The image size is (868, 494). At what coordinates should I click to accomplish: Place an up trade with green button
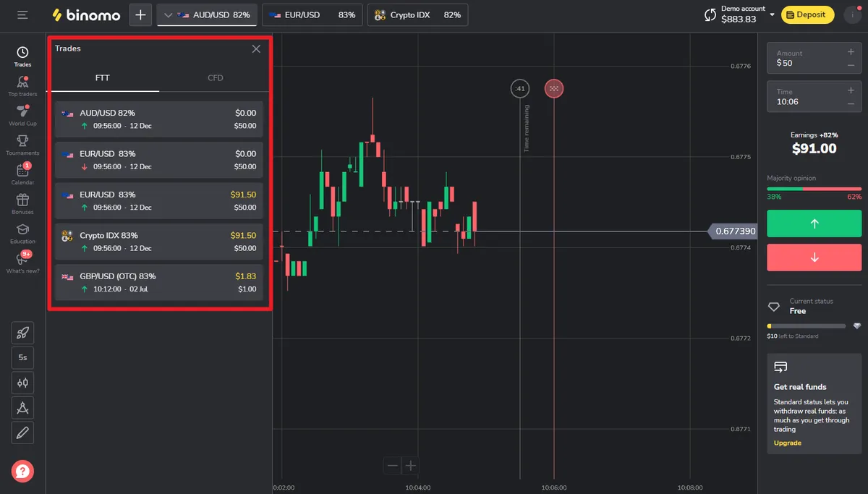[814, 223]
